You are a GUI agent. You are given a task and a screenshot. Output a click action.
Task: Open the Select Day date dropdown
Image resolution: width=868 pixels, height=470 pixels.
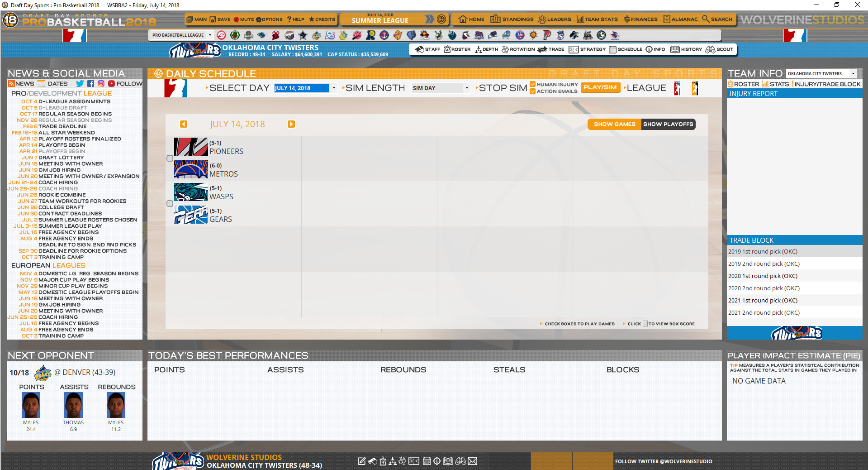(334, 88)
